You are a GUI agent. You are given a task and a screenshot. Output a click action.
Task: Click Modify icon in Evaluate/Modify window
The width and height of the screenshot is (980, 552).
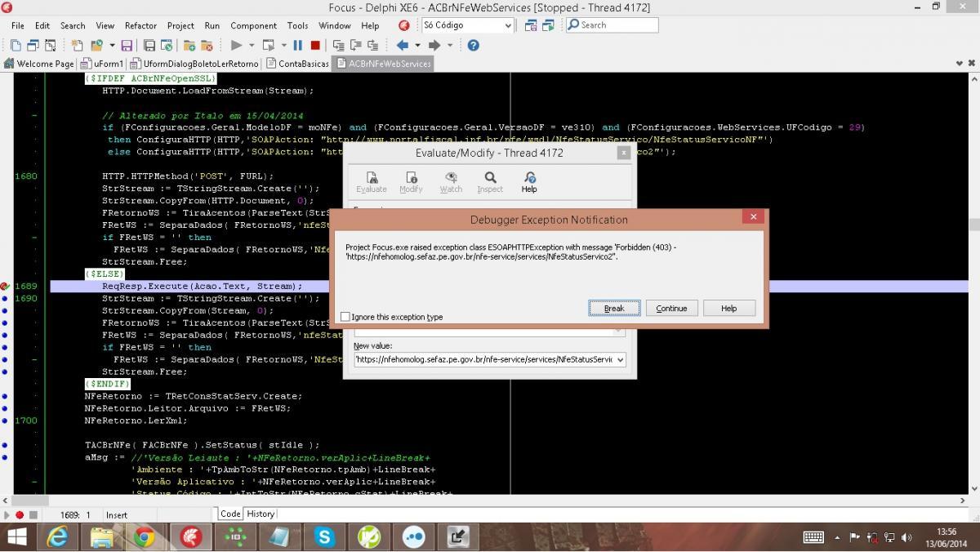(x=411, y=182)
